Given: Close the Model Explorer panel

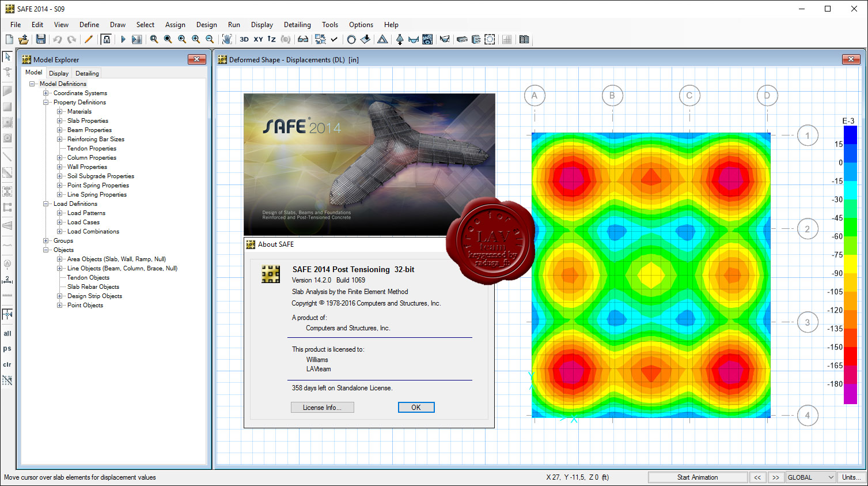Looking at the screenshot, I should point(196,59).
